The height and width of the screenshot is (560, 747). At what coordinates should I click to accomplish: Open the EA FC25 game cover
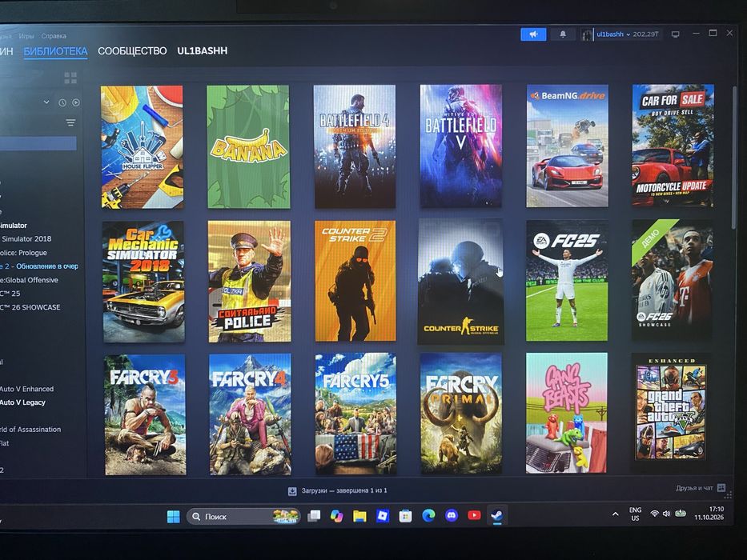[566, 281]
